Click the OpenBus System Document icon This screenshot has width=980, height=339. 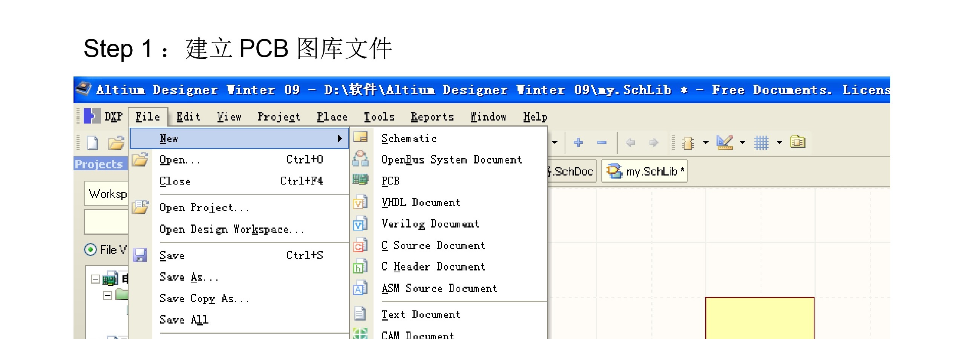coord(360,159)
